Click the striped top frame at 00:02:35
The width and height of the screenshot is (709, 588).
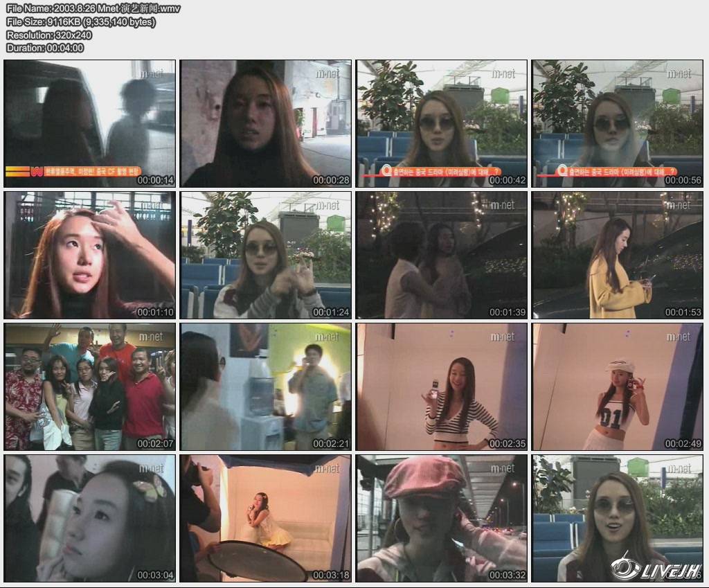pos(442,386)
